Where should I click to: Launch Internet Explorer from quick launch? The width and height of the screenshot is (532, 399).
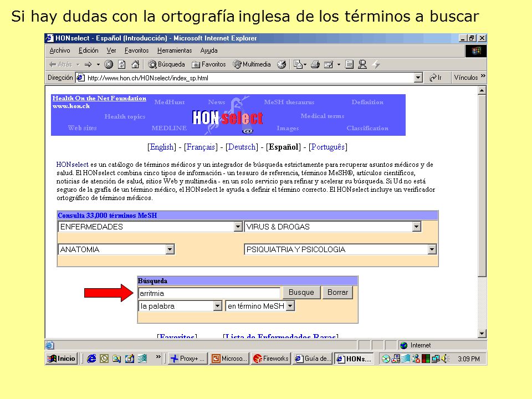[91, 359]
